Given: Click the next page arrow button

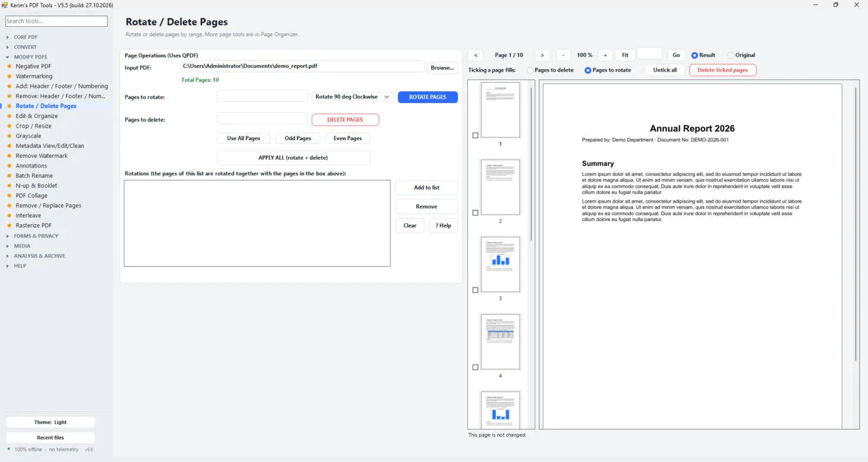Looking at the screenshot, I should 542,55.
